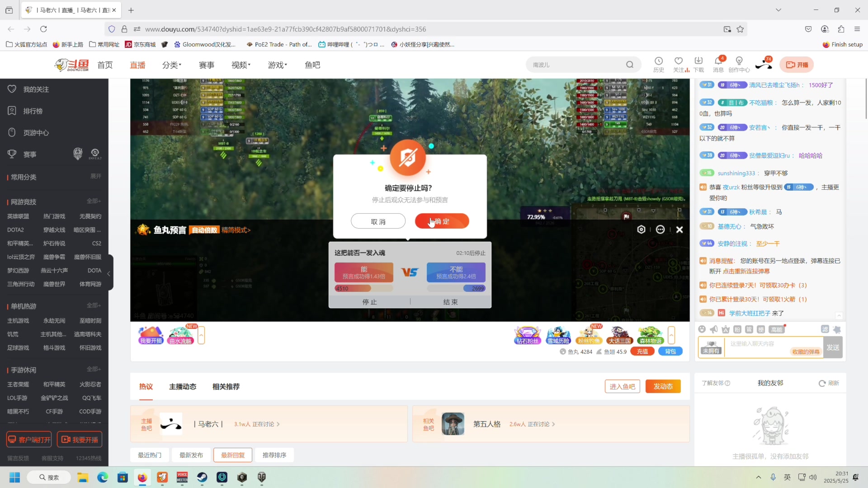The width and height of the screenshot is (868, 488).
Task: Expand the 视频 dropdown menu
Action: click(x=241, y=65)
